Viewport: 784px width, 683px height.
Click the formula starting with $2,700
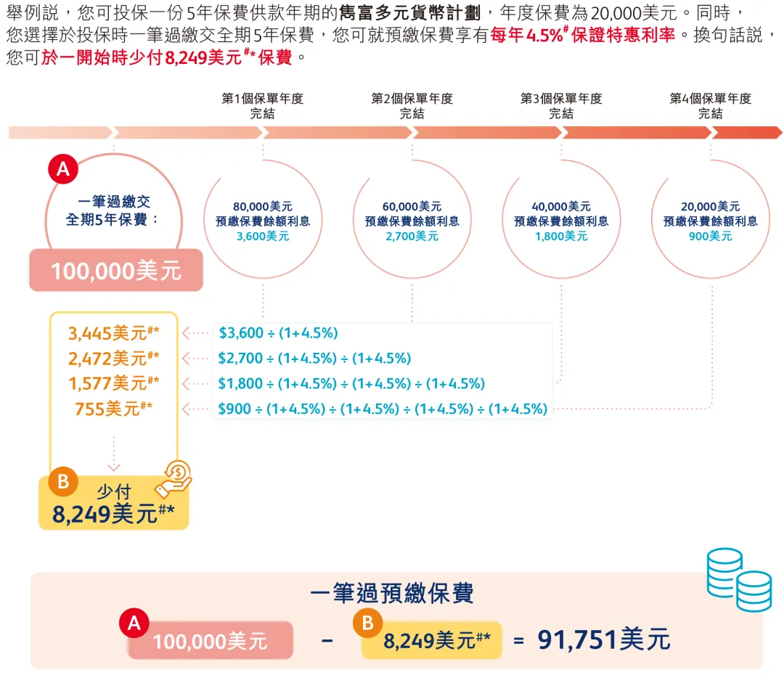click(314, 359)
